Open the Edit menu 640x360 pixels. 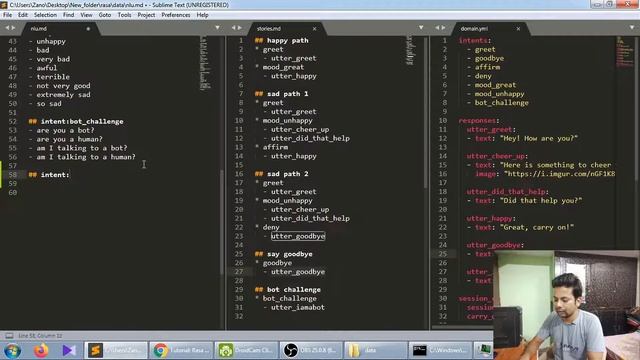(x=23, y=15)
